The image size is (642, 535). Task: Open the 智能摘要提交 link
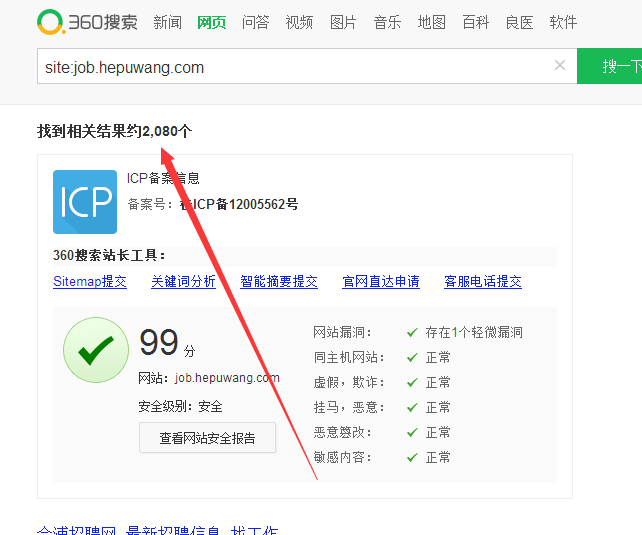(279, 282)
